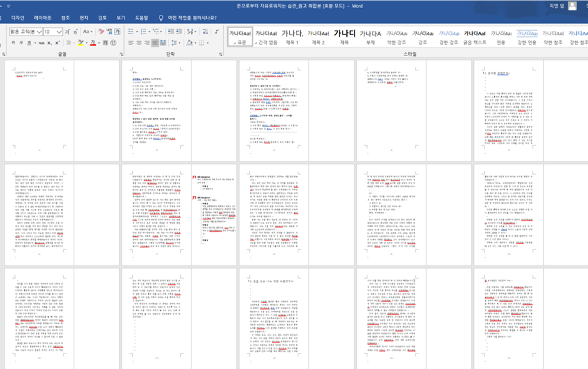Viewport: 588px width, 369px height.
Task: Open the 디자인 ribbon tab
Action: (17, 17)
